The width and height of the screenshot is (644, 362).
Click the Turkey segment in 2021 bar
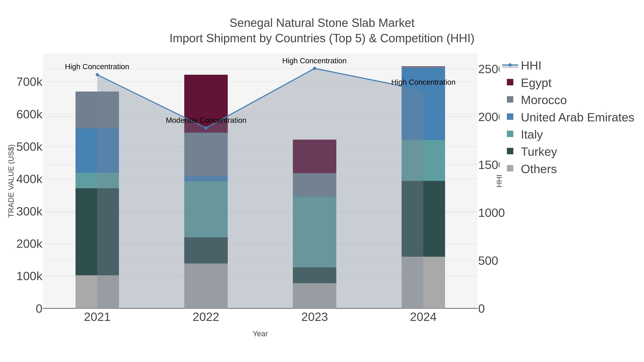pyautogui.click(x=97, y=232)
